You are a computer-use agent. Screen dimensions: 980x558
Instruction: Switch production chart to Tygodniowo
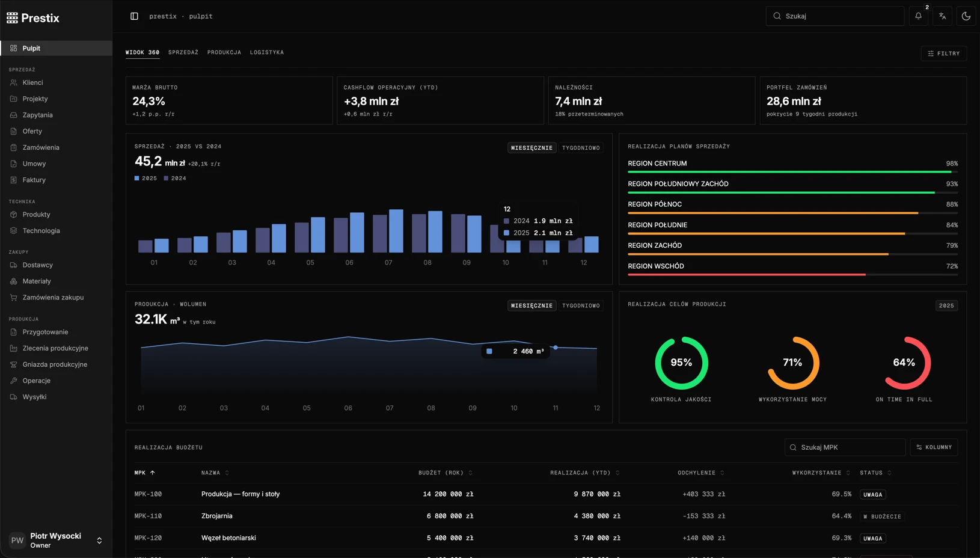581,305
